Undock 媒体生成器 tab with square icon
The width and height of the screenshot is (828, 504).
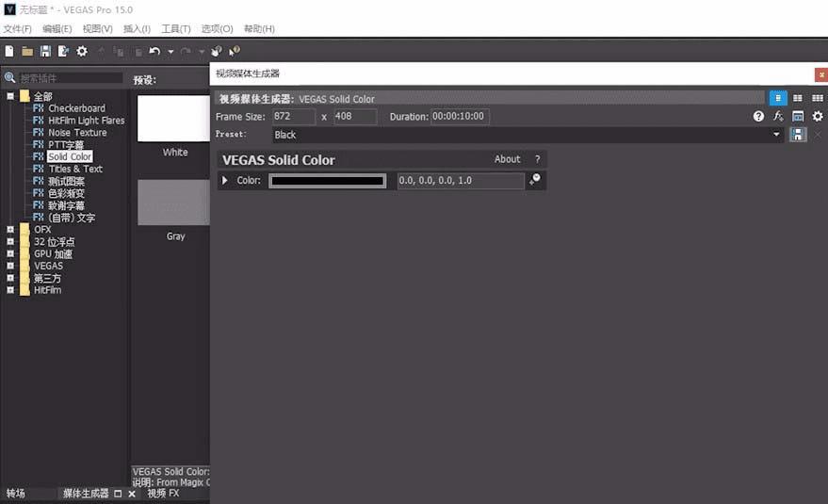118,494
